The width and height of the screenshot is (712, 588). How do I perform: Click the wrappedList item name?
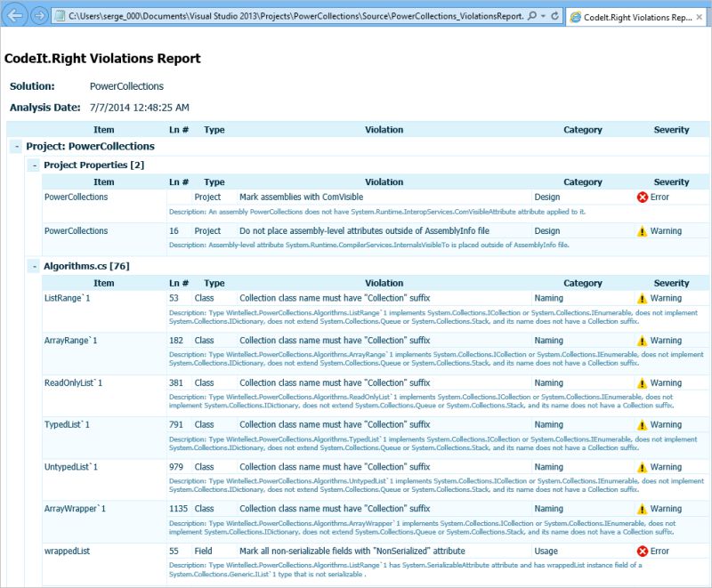click(x=68, y=551)
